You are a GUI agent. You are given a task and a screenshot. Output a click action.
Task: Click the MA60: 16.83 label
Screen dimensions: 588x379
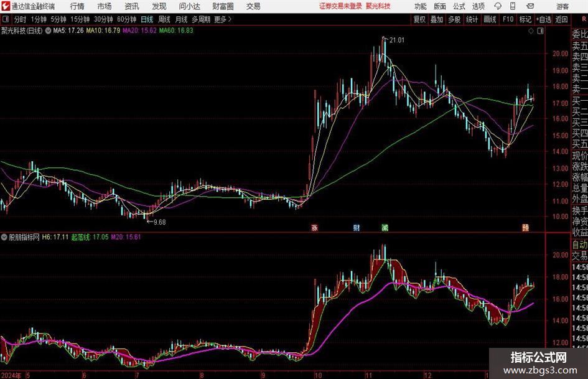point(176,30)
